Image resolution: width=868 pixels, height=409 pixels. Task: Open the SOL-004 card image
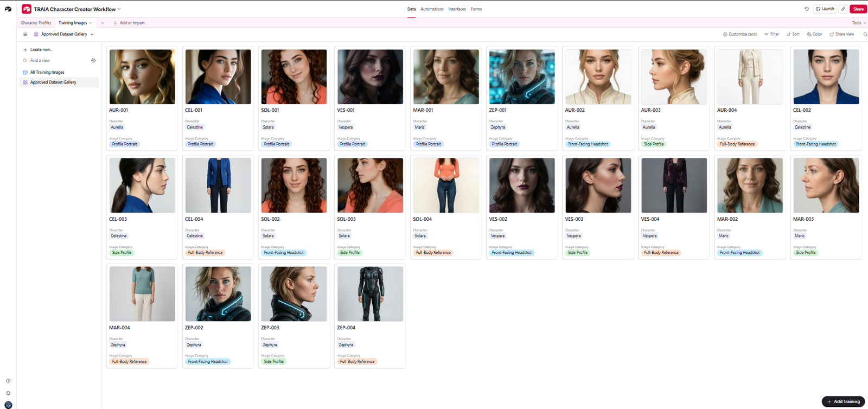(x=446, y=186)
